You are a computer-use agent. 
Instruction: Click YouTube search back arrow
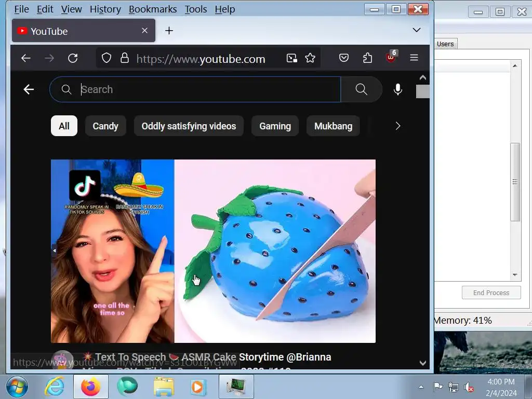29,89
